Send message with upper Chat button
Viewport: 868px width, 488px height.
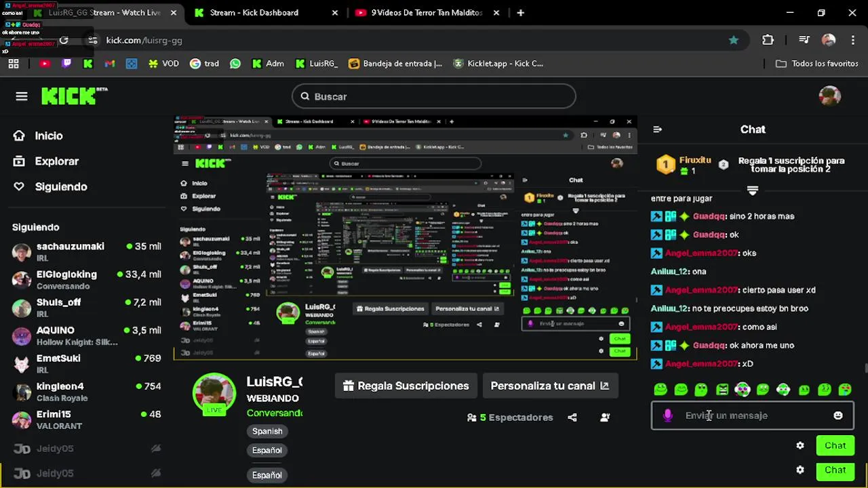point(835,445)
